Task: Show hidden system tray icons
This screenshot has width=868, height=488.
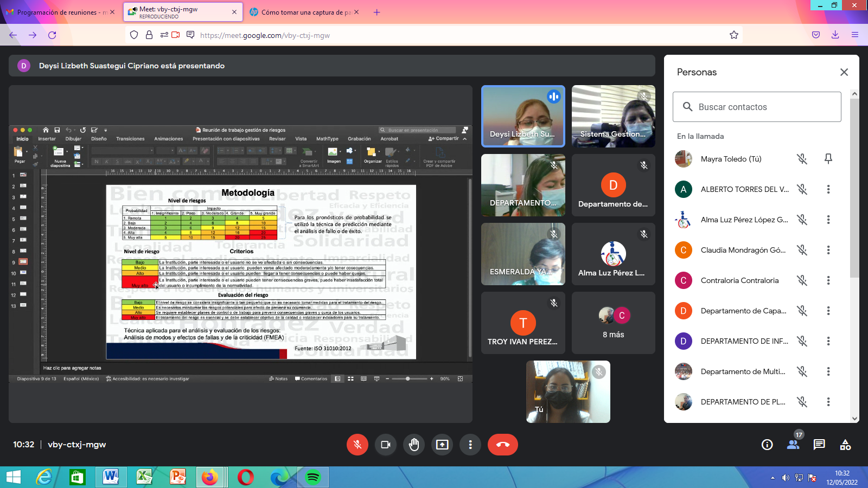Action: pyautogui.click(x=773, y=478)
